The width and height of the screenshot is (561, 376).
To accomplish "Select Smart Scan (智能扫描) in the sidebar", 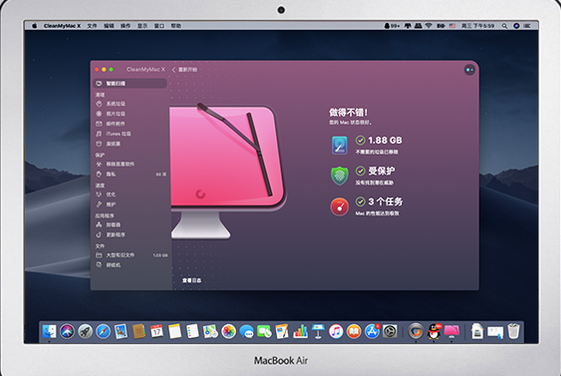I will [130, 83].
